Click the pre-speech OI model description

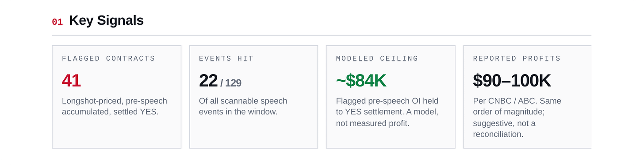pyautogui.click(x=387, y=112)
